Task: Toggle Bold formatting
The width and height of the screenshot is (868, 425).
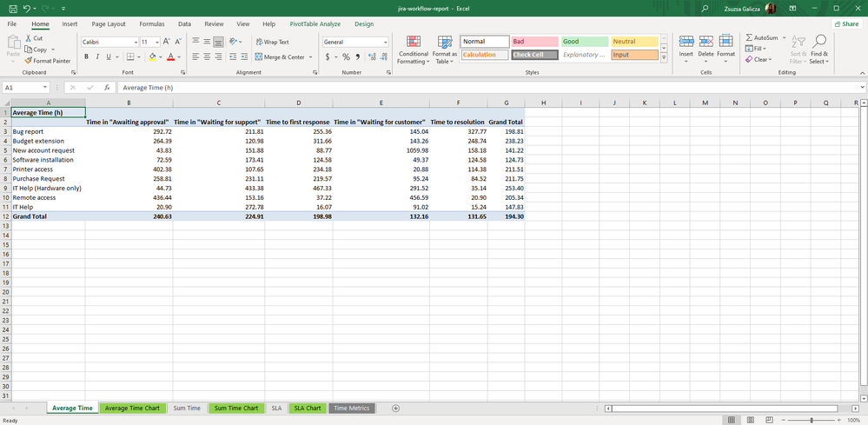Action: 86,57
